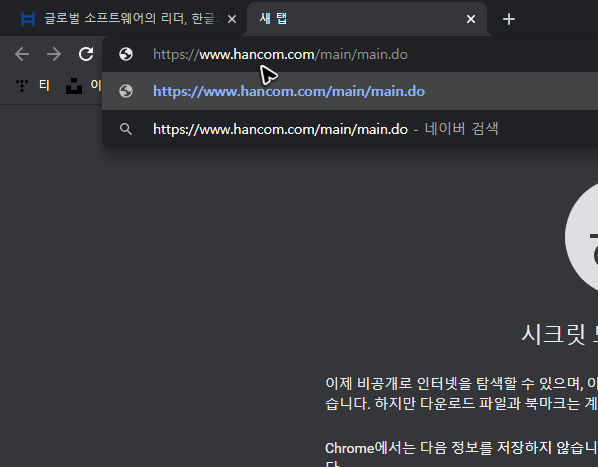Click the magnifier icon in search suggestion

click(x=126, y=129)
